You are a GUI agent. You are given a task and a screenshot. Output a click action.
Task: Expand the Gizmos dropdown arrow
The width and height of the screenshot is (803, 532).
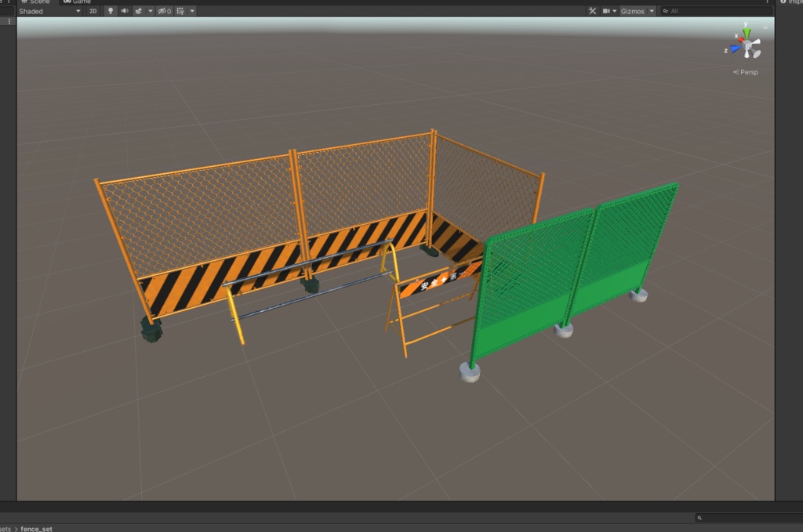[x=652, y=10]
